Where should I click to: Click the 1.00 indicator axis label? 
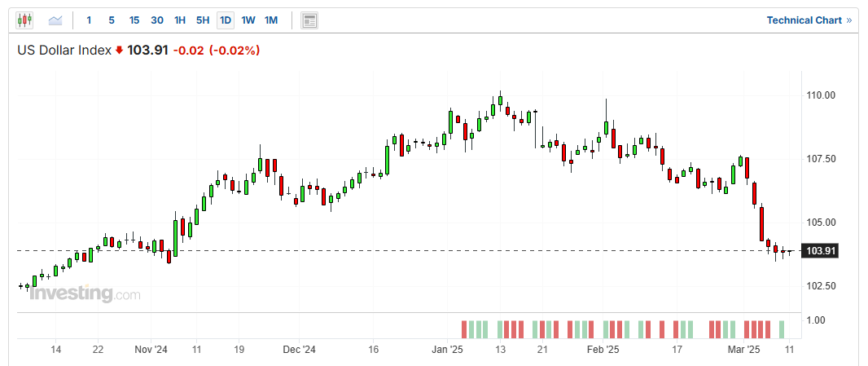point(816,320)
